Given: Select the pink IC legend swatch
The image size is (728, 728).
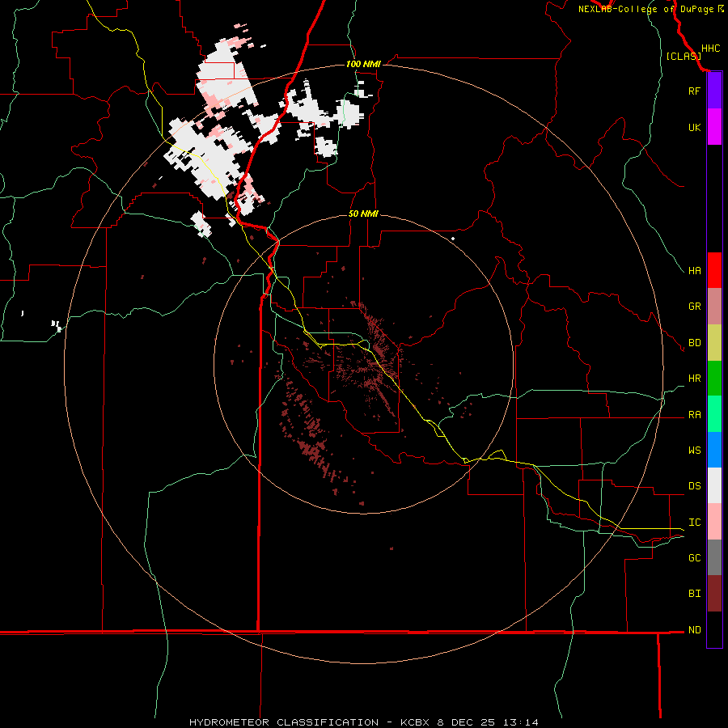Looking at the screenshot, I should (714, 522).
